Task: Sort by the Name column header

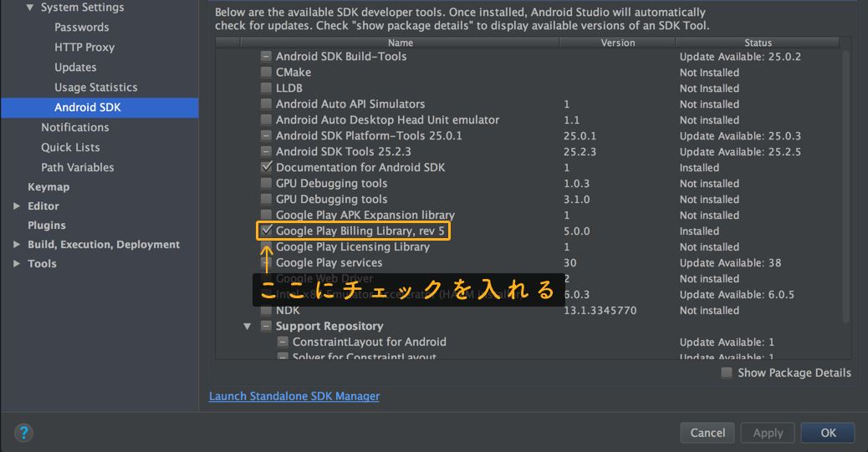Action: tap(401, 43)
